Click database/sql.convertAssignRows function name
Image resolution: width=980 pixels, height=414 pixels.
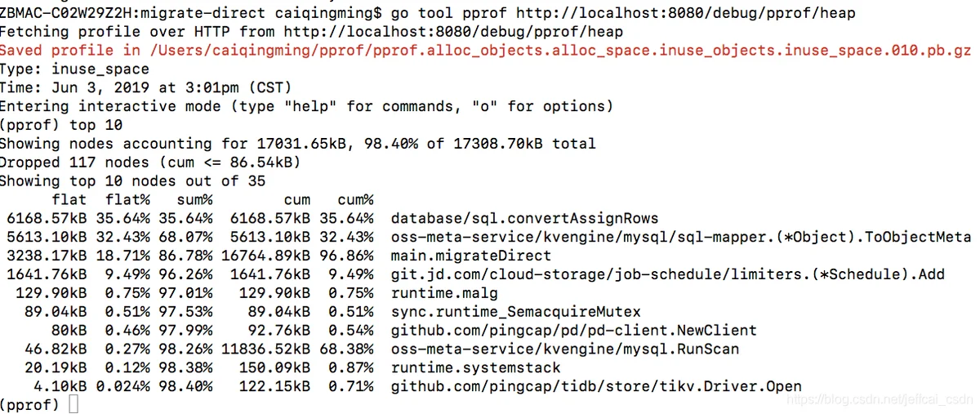pos(524,219)
